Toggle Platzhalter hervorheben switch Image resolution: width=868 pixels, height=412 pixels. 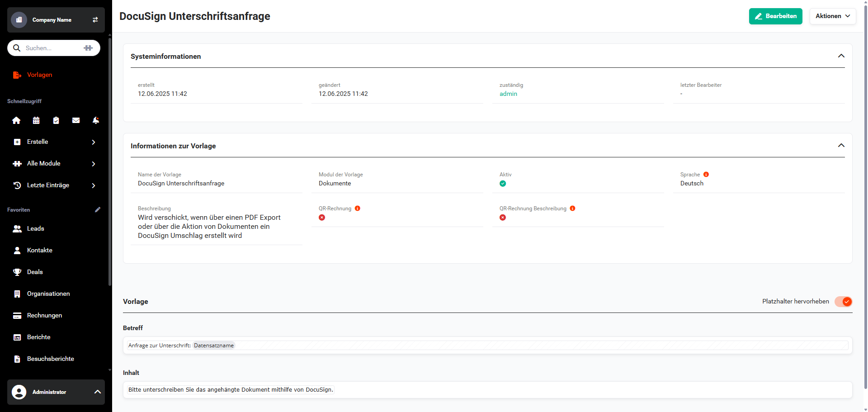point(843,302)
